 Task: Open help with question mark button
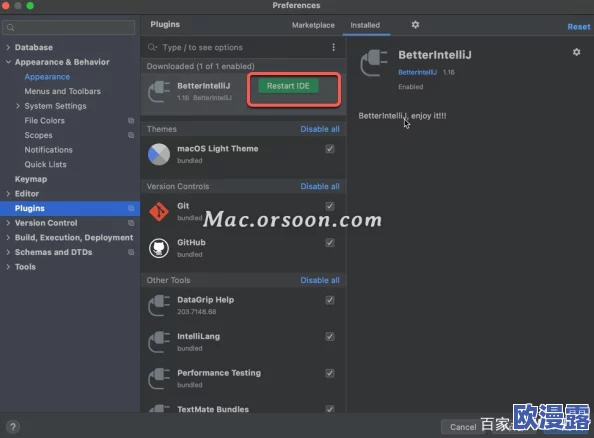pos(13,427)
